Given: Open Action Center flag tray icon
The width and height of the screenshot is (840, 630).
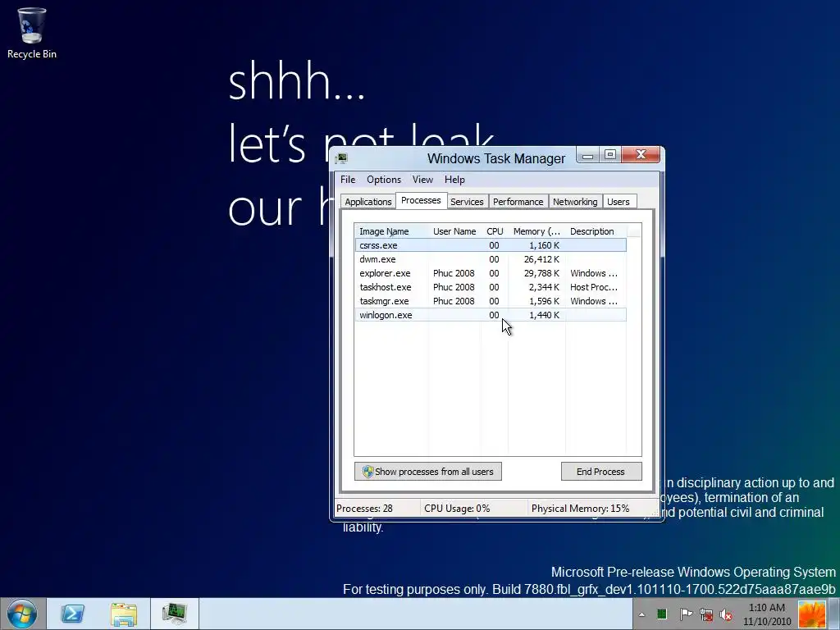Looking at the screenshot, I should click(686, 614).
